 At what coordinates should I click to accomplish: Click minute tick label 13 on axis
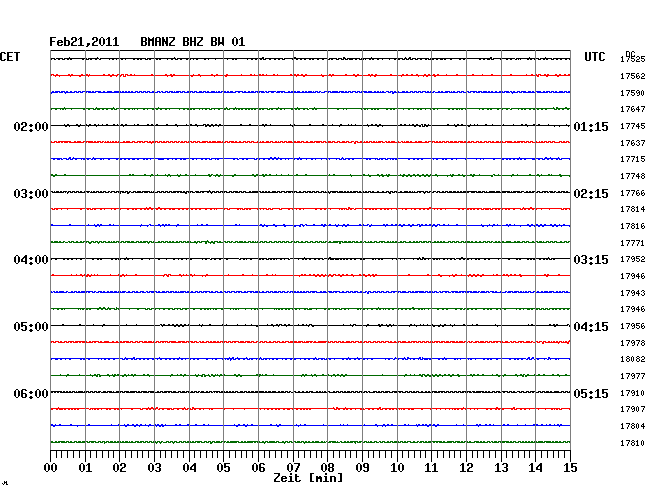[501, 468]
